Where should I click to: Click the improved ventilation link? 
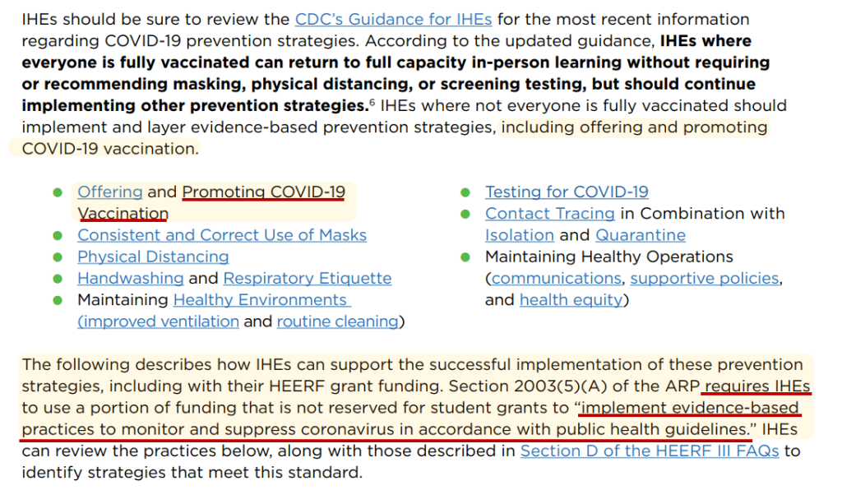coord(159,321)
